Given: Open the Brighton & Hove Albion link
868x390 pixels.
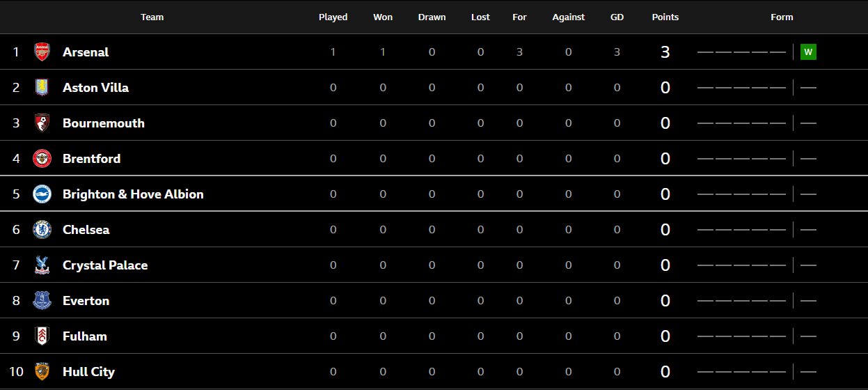Looking at the screenshot, I should tap(133, 194).
